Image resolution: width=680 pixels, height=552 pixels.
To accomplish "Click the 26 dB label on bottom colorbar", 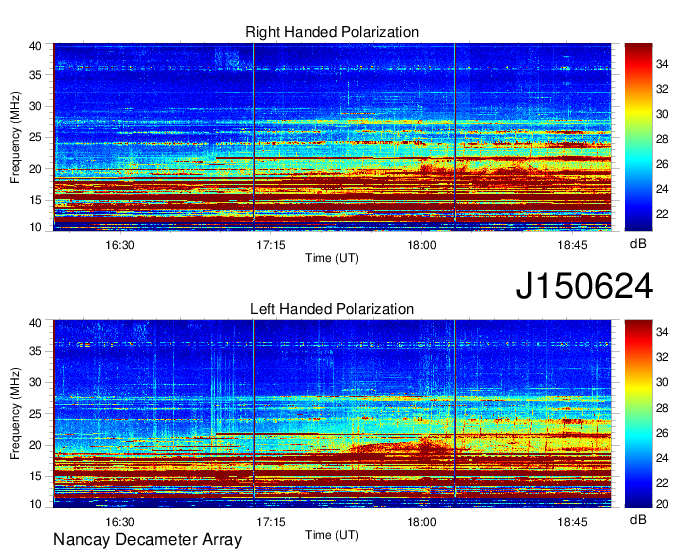I will click(662, 433).
